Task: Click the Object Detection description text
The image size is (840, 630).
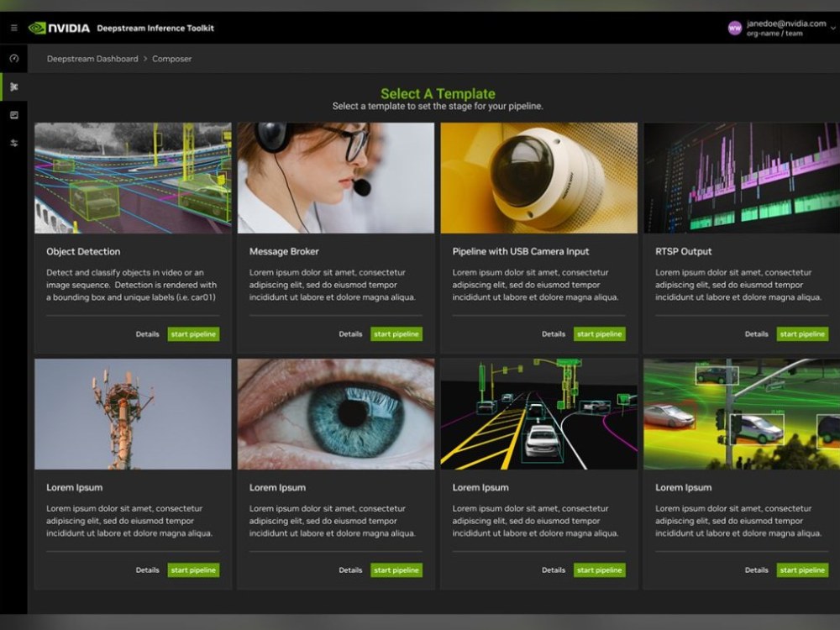Action: [132, 285]
